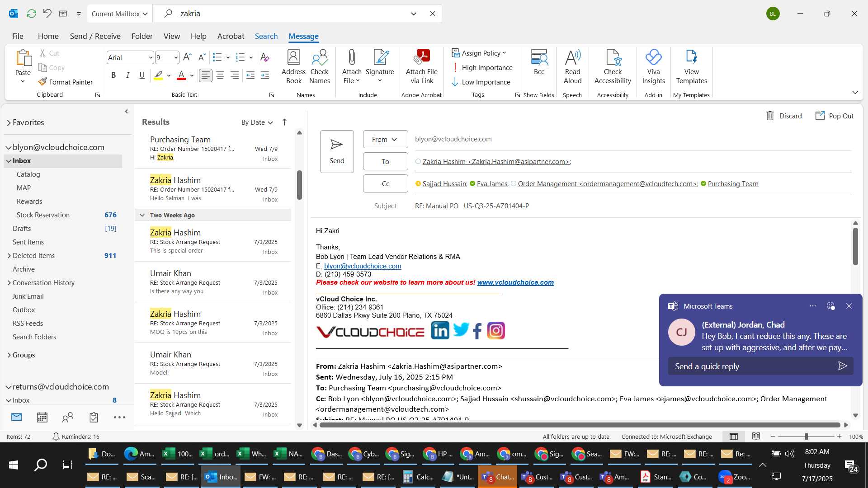
Task: Switch to the Home tab
Action: [48, 36]
